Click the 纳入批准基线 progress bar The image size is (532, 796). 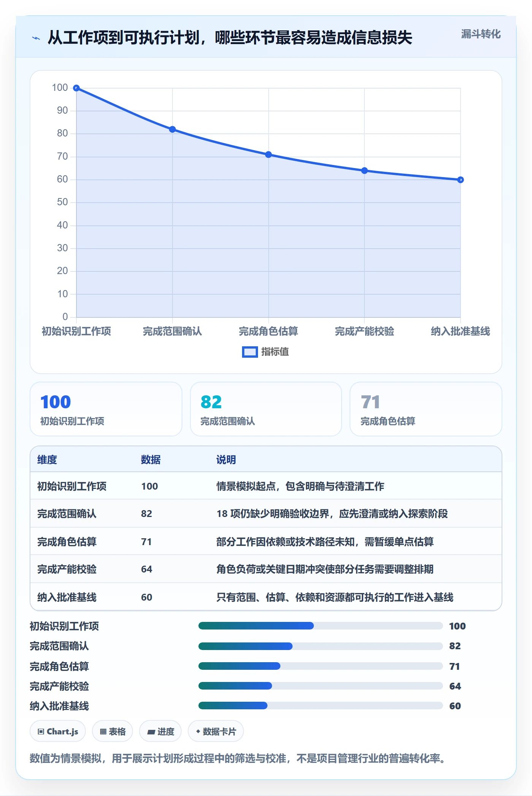[320, 706]
